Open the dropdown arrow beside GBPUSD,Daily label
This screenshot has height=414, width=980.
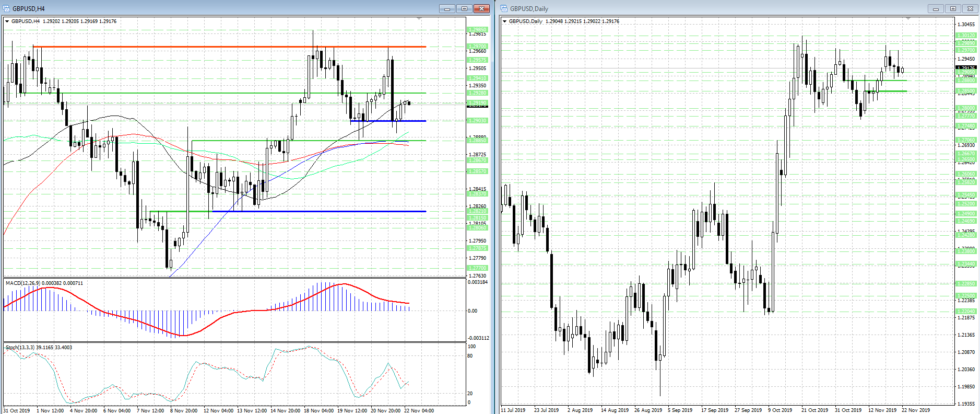coord(504,21)
